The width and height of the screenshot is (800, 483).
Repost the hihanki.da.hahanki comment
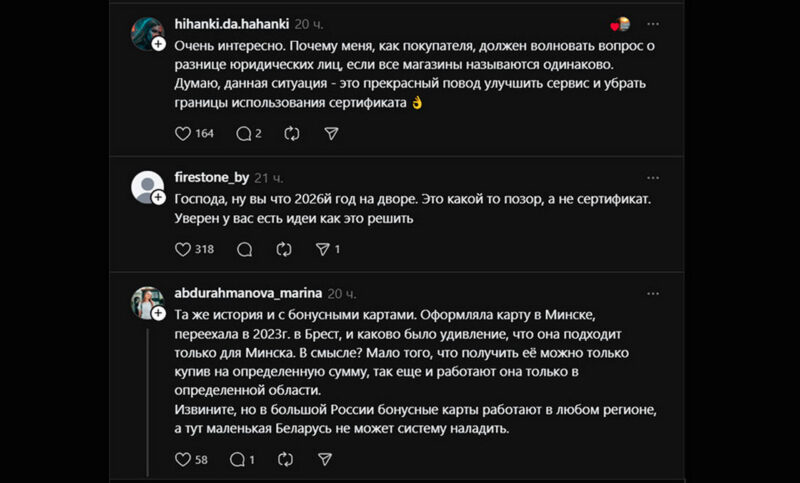292,133
